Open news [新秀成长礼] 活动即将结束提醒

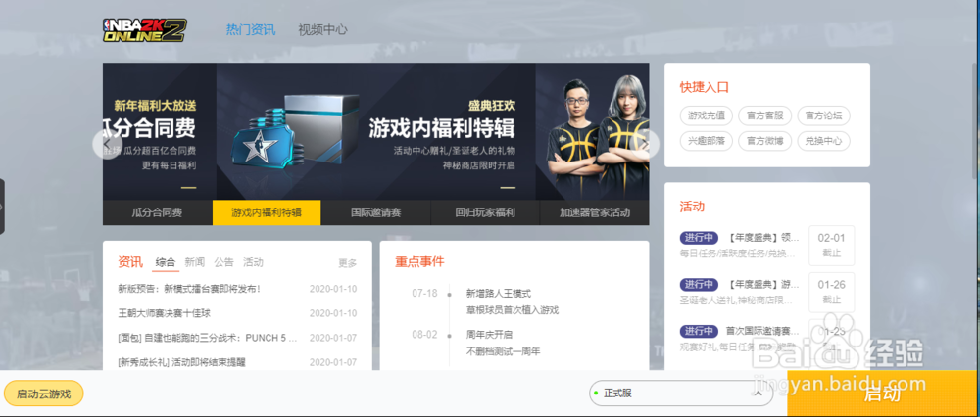[x=181, y=362]
